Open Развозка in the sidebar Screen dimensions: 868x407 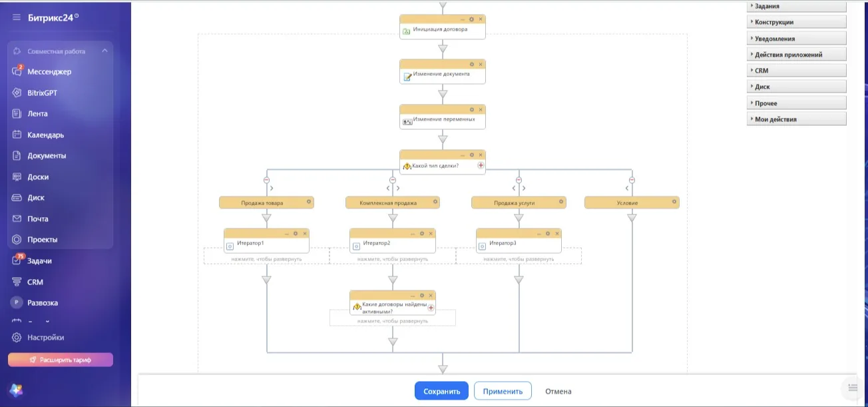[43, 302]
